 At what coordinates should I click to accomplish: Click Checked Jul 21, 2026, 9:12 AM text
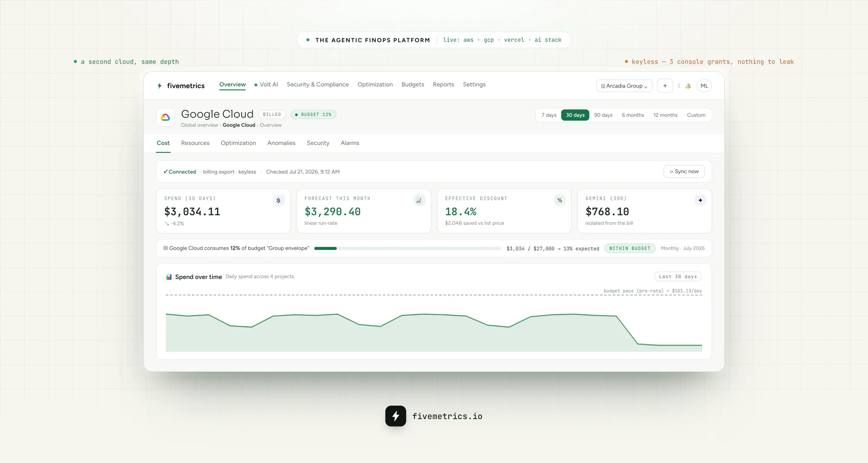coord(303,172)
